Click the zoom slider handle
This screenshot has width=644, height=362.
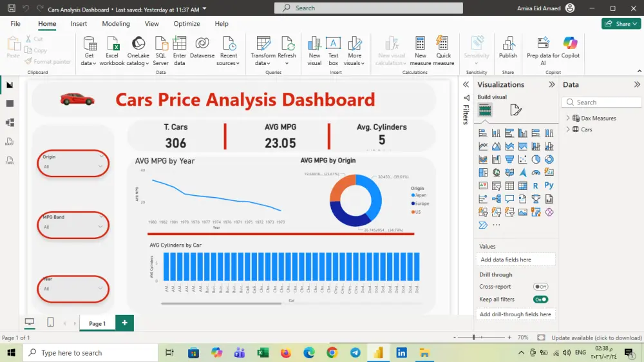point(473,338)
